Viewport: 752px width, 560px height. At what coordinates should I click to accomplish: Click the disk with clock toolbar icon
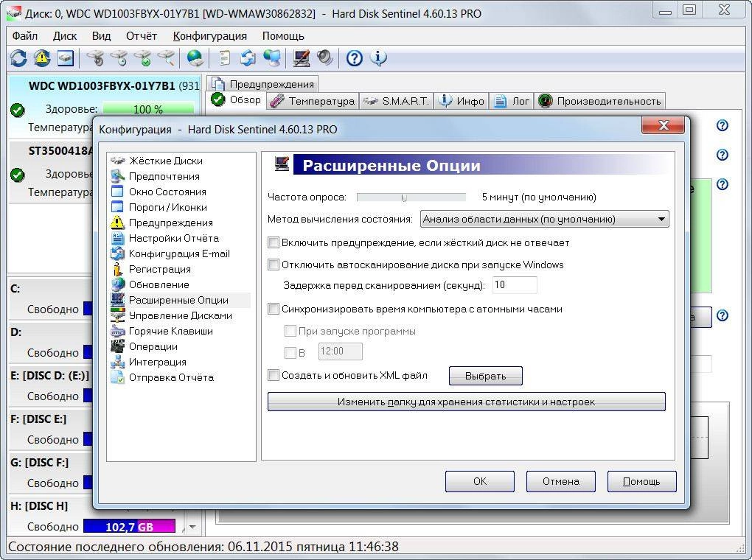(x=119, y=58)
